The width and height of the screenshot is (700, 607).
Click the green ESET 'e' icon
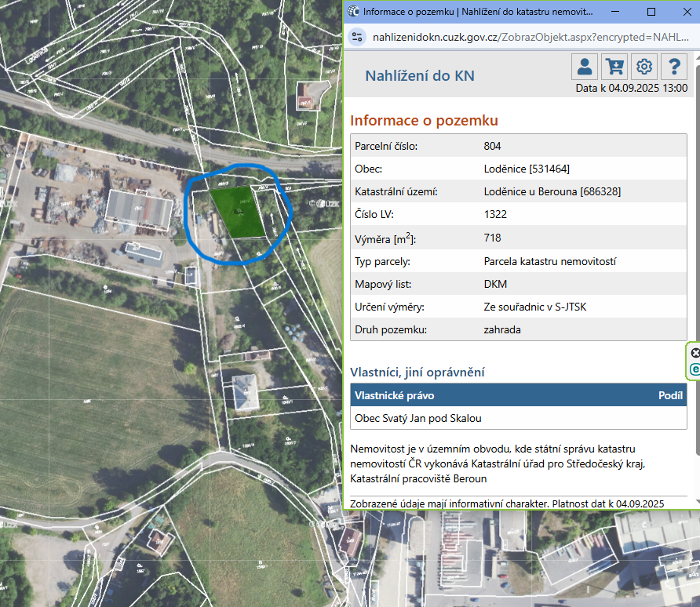click(x=695, y=369)
